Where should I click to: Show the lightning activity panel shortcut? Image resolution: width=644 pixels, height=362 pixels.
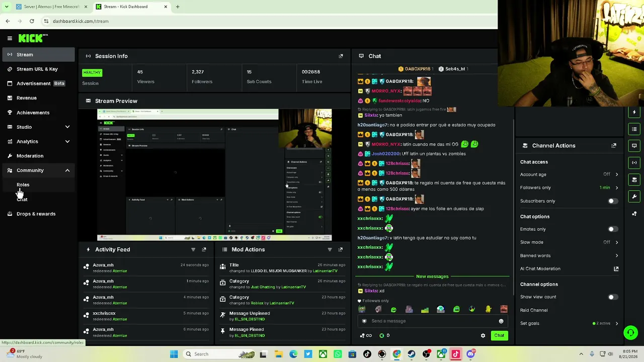coord(634,112)
